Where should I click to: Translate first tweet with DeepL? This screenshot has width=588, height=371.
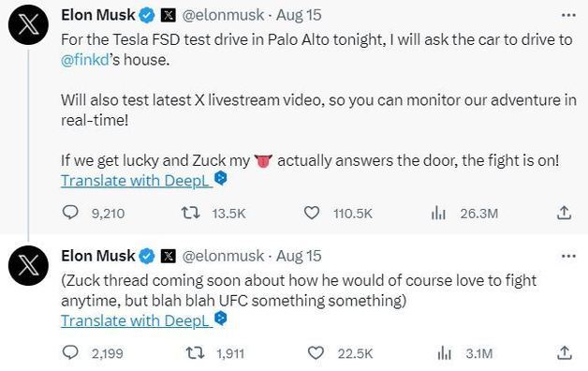click(x=135, y=181)
